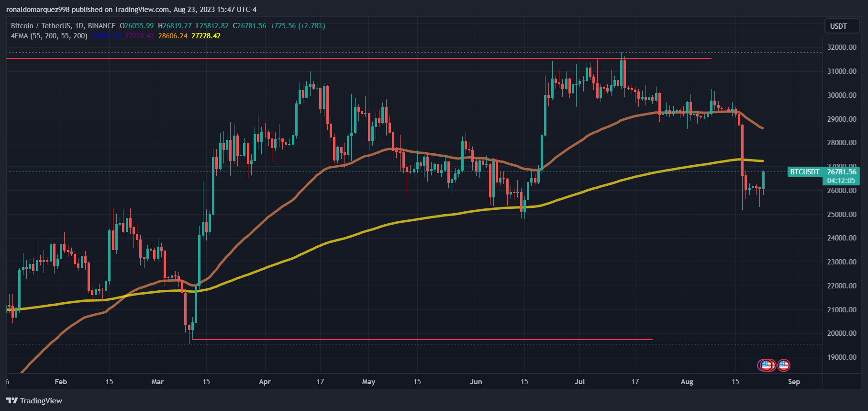Click the 24000.00 price axis label

pyautogui.click(x=842, y=238)
